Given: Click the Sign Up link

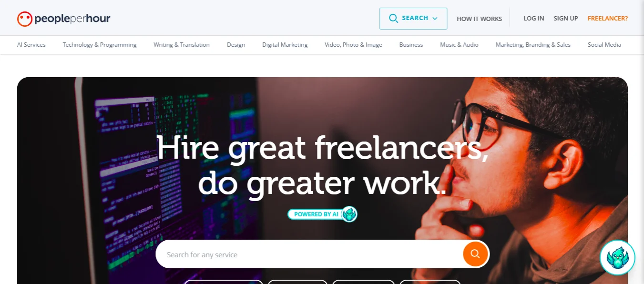Looking at the screenshot, I should (x=566, y=19).
